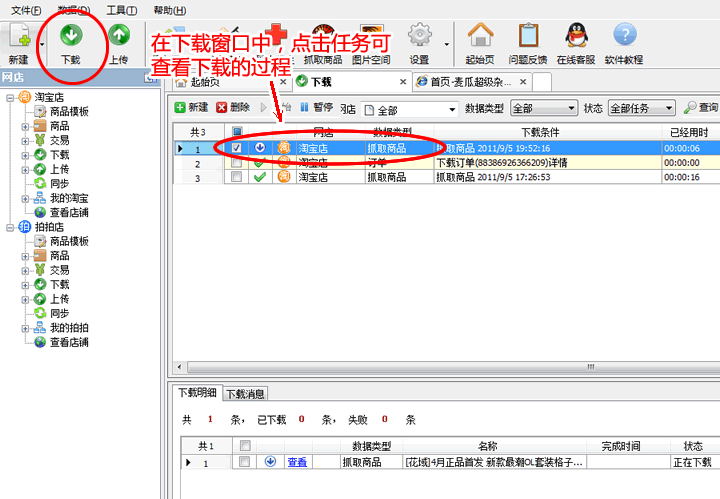Toggle header checkbox in 下载明细 table
The image size is (720, 499).
pos(245,445)
